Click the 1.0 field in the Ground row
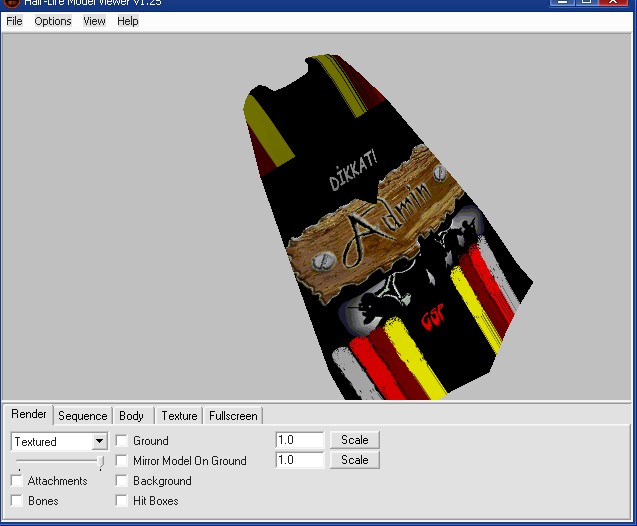 point(300,440)
